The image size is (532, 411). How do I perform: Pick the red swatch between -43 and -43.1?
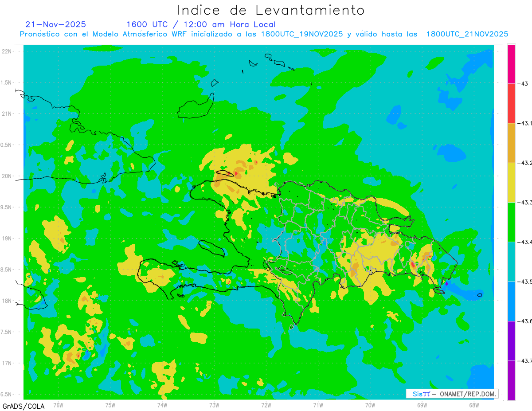pos(511,103)
